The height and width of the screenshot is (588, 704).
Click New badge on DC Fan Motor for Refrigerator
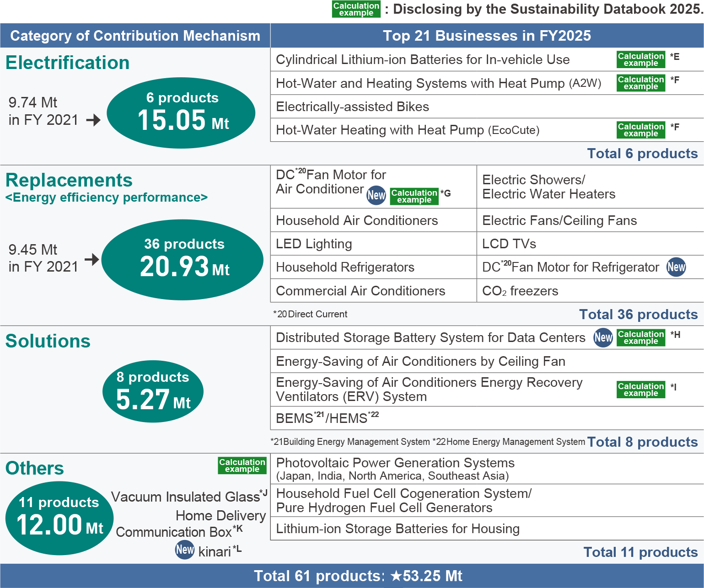click(676, 267)
